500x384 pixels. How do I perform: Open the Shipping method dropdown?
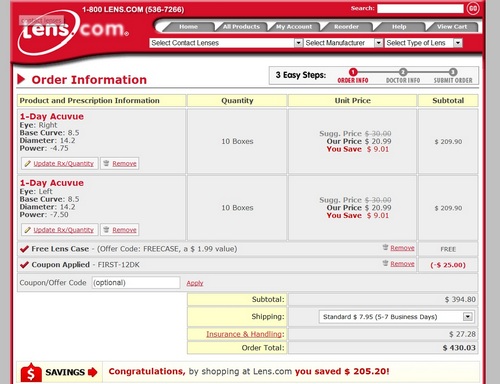[396, 317]
